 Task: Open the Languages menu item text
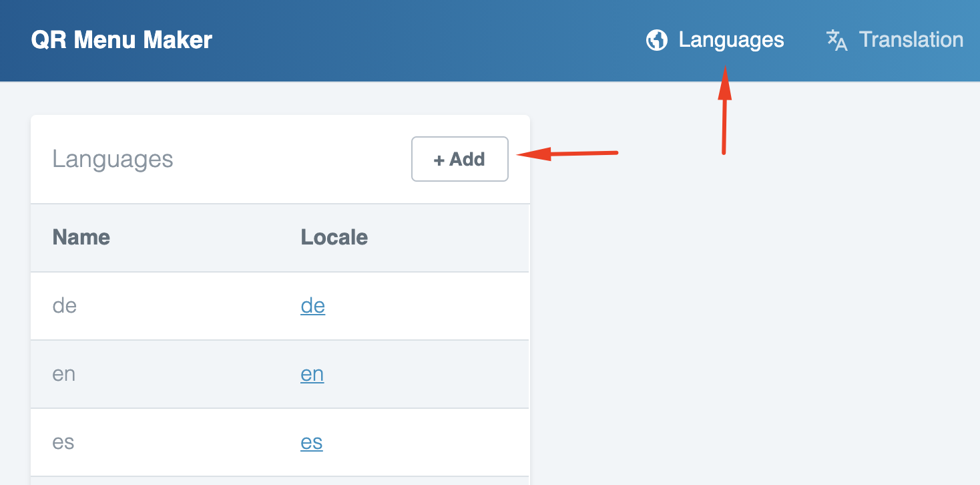click(x=731, y=40)
